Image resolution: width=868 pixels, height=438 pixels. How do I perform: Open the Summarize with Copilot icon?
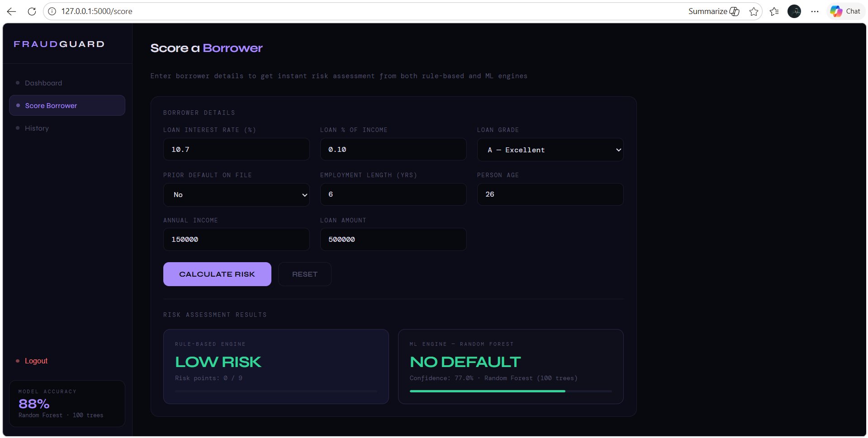pyautogui.click(x=714, y=11)
